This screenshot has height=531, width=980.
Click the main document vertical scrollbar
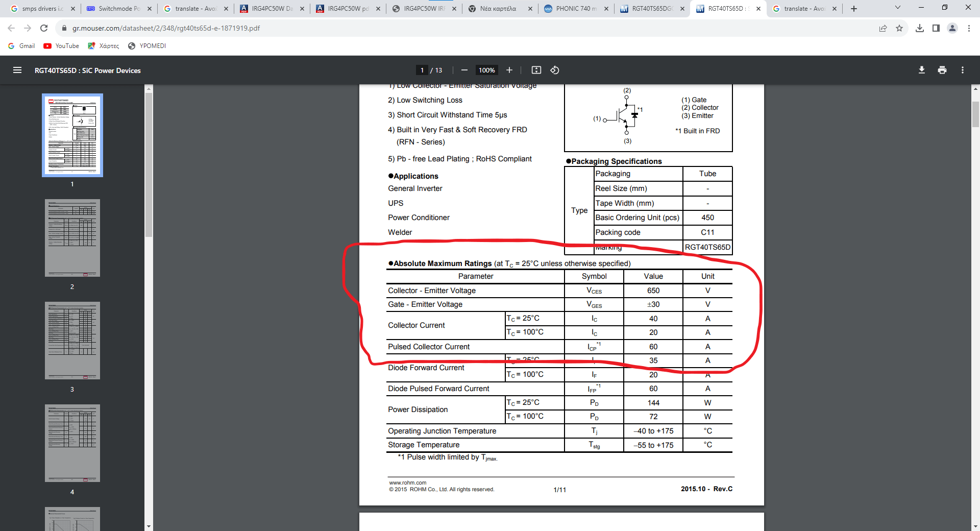(x=976, y=114)
